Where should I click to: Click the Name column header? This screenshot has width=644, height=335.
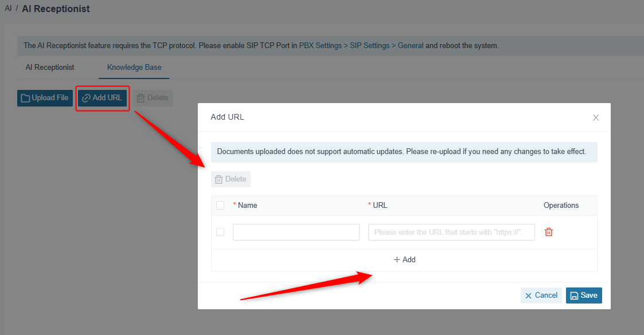pyautogui.click(x=247, y=205)
